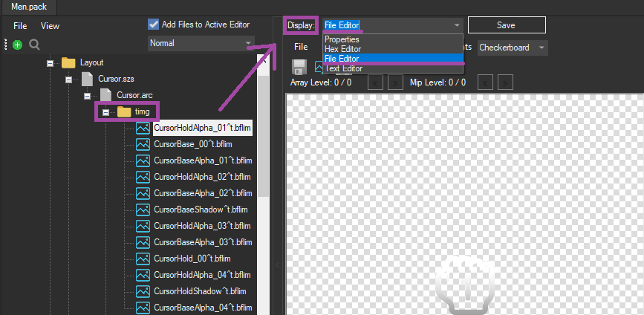Click the Layout folder icon
This screenshot has width=644, height=315.
coord(69,62)
